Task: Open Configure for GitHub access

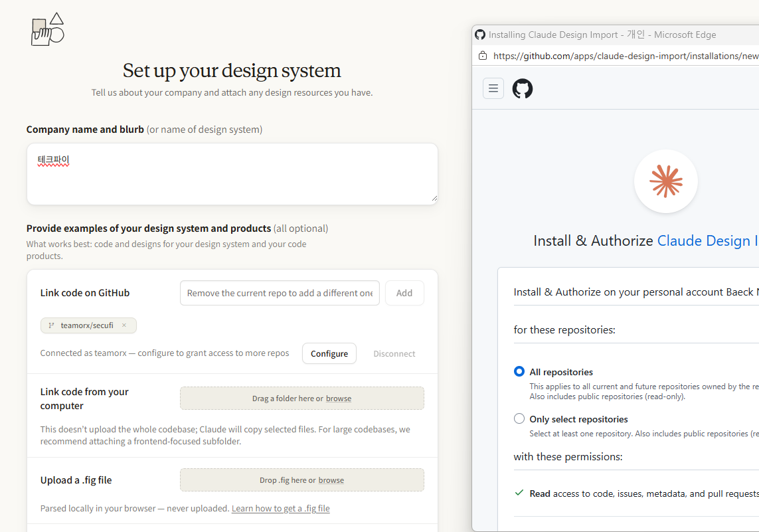Action: (329, 353)
